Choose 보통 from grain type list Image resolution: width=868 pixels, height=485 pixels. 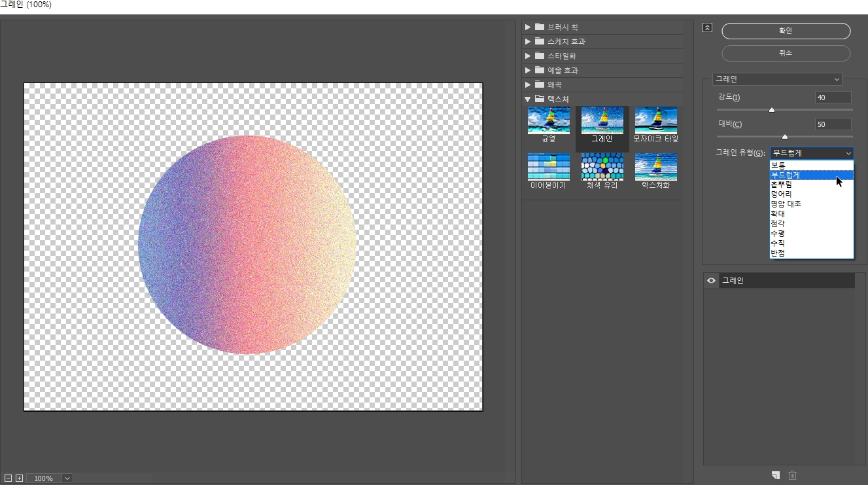pos(812,165)
